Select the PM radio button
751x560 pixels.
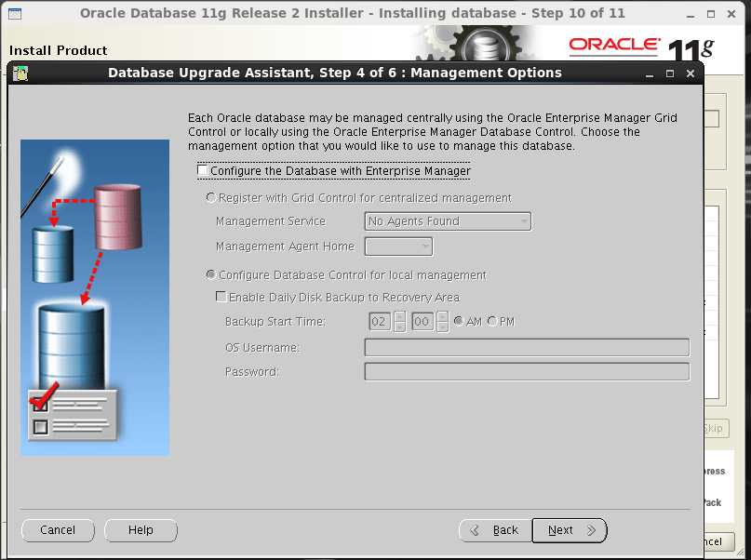(491, 321)
